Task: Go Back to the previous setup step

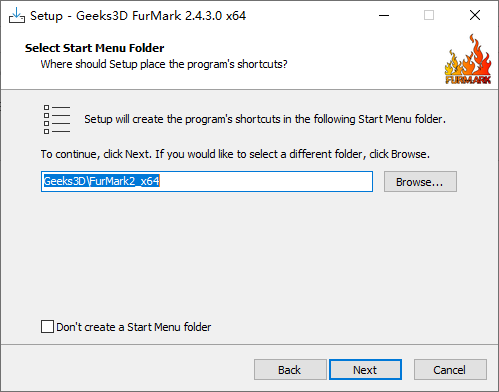Action: point(290,370)
